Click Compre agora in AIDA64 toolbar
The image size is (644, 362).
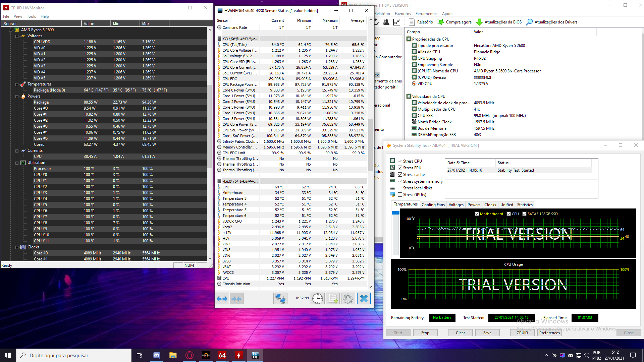pos(455,22)
